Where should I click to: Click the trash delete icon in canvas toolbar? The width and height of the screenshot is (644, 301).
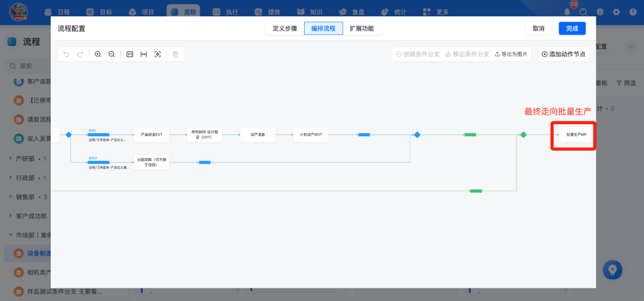[175, 54]
